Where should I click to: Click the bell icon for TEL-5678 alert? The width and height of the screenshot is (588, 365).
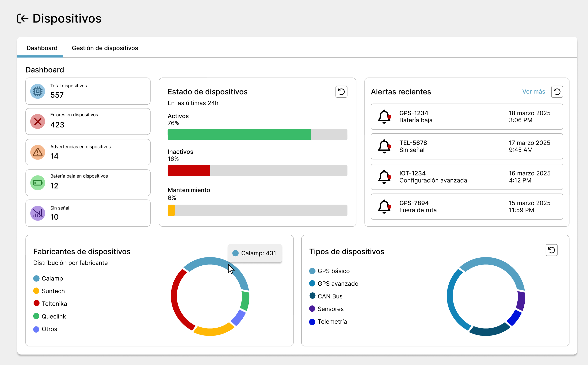coord(384,146)
